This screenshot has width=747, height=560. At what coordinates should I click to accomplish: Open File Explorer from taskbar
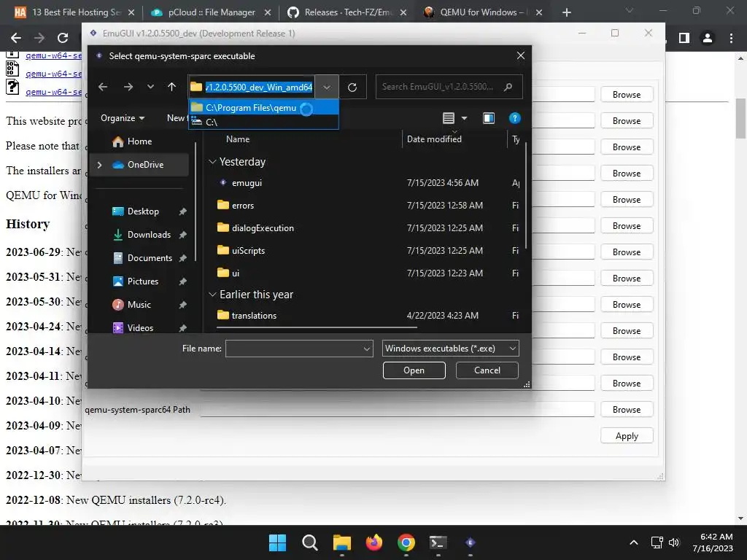(x=341, y=542)
